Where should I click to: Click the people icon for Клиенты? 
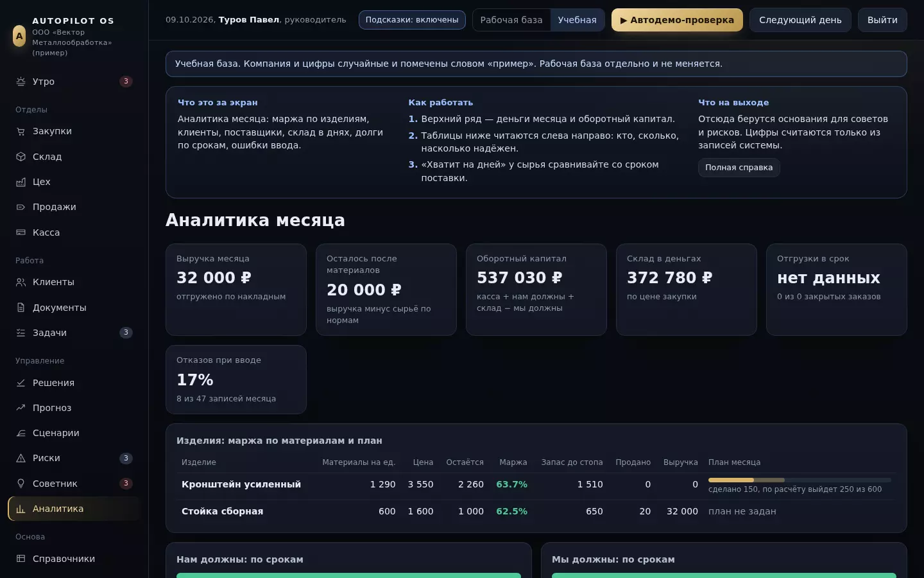21,282
